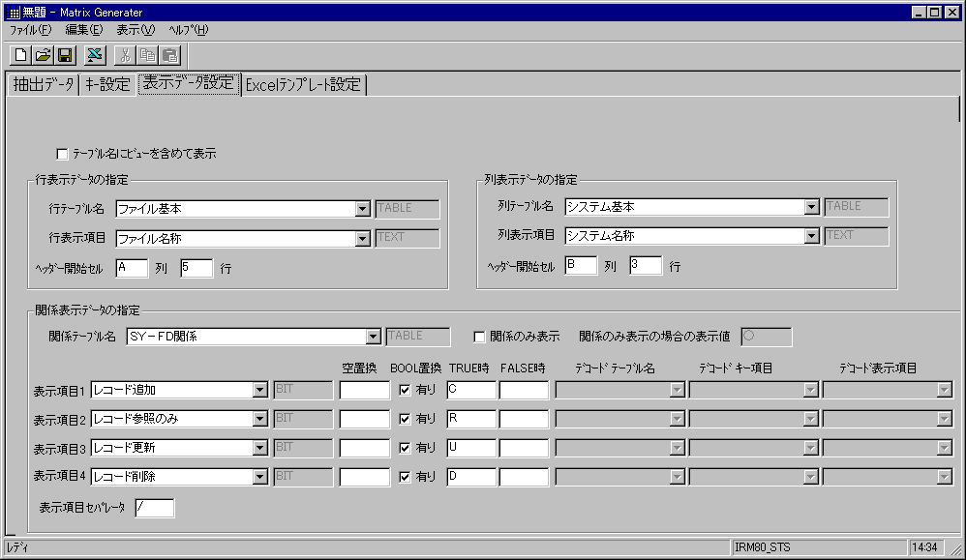Click the New file toolbar icon

point(20,55)
